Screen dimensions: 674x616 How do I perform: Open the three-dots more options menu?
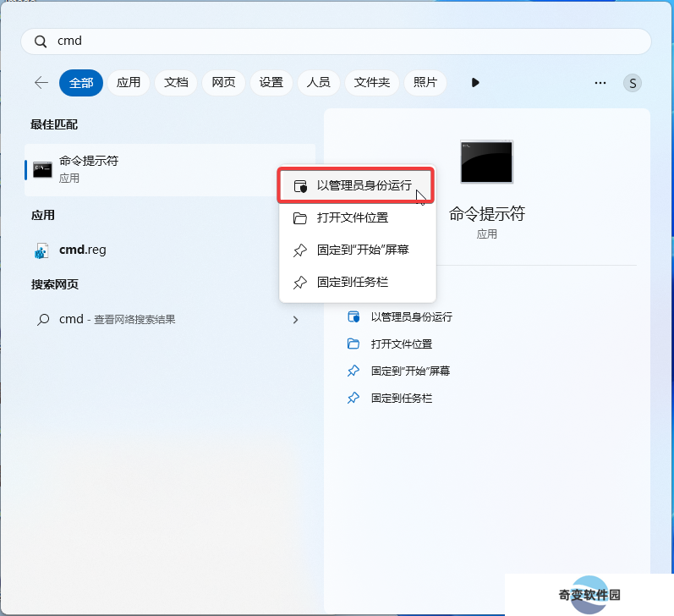coord(600,83)
